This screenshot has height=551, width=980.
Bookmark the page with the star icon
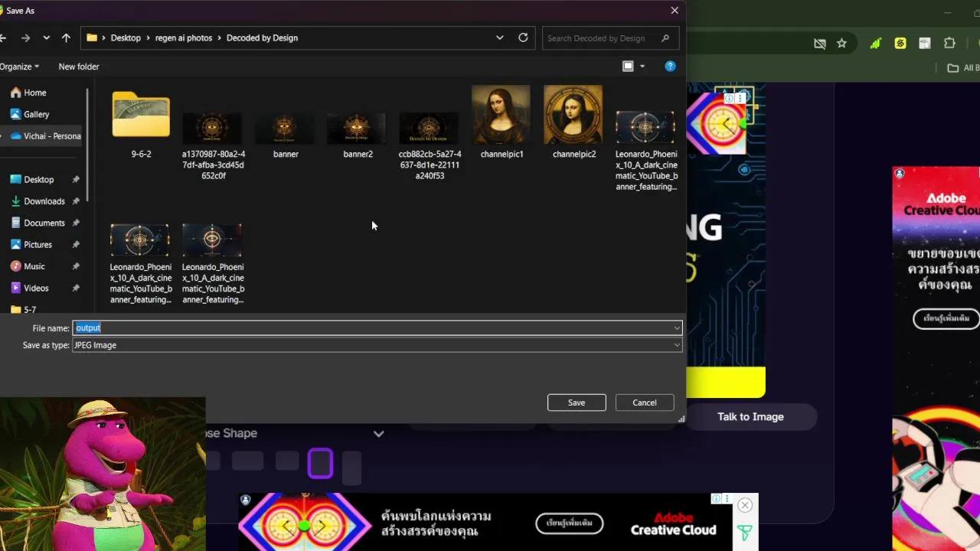841,44
